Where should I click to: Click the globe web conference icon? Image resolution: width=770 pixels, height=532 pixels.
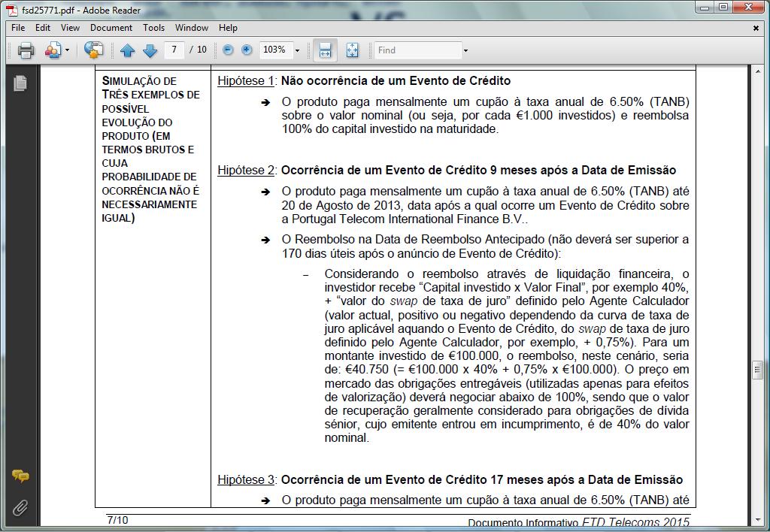tap(93, 50)
